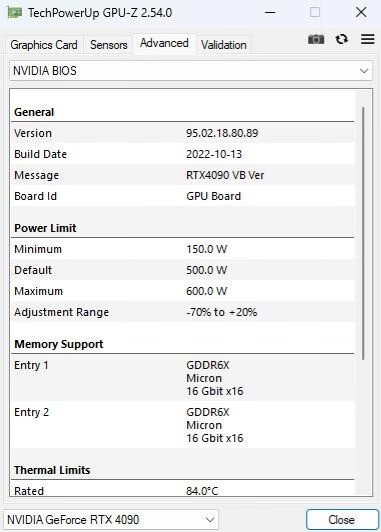This screenshot has width=381, height=532.
Task: Open the NVIDIA GeForce RTX 4090 selector
Action: pos(111,519)
